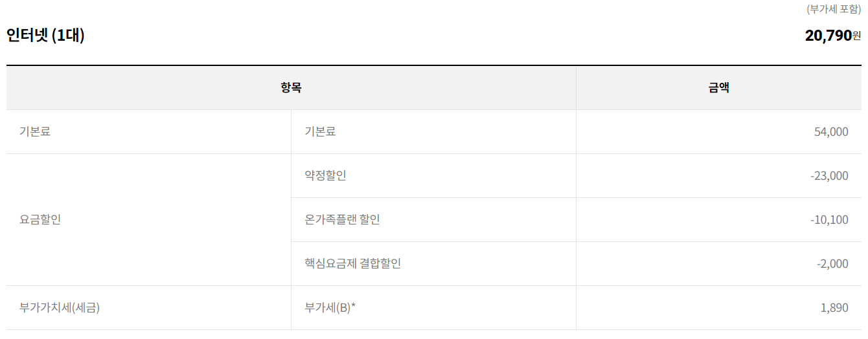Image resolution: width=868 pixels, height=339 pixels.
Task: Click the 부가세 포함 note text
Action: point(834,9)
